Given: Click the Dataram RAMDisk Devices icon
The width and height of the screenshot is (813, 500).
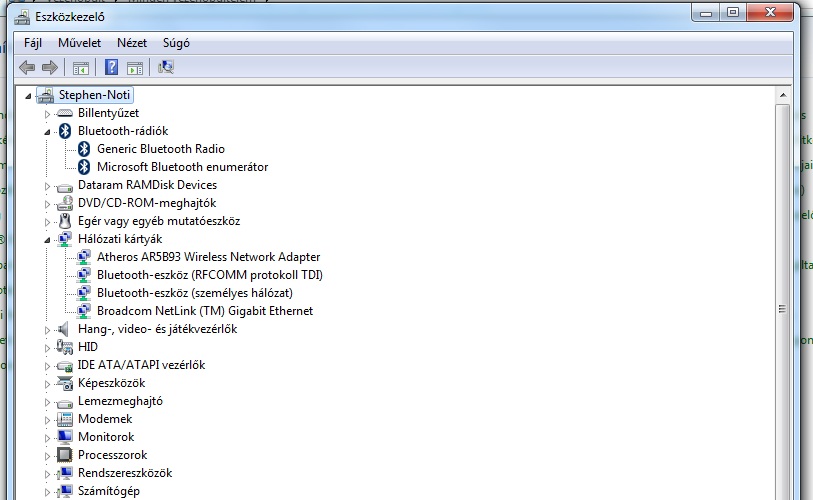Looking at the screenshot, I should [64, 186].
